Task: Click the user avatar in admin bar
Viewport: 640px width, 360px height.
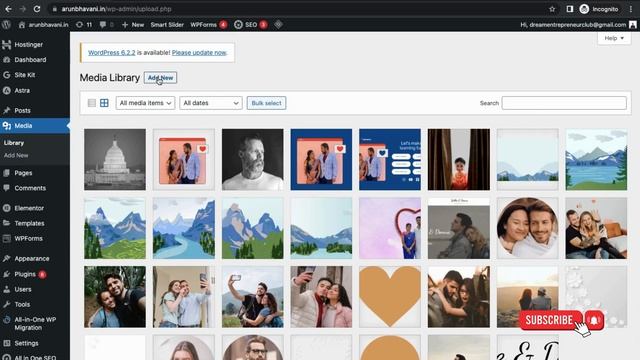Action: pyautogui.click(x=633, y=25)
